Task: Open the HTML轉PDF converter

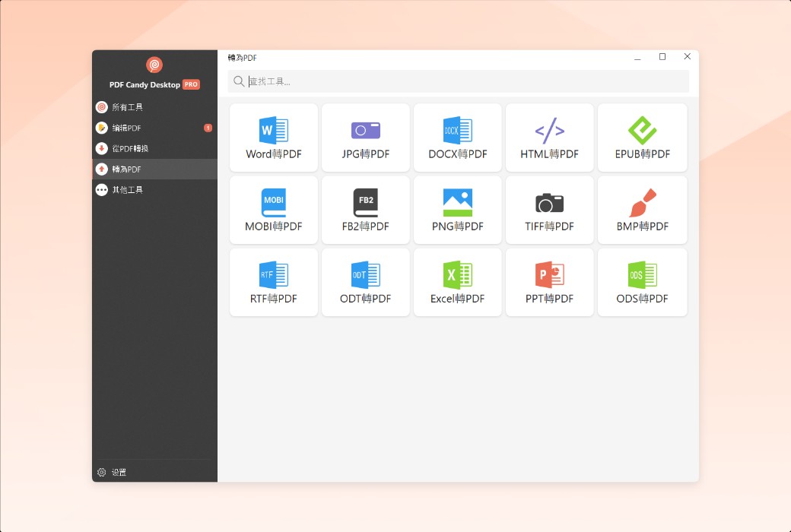Action: click(549, 138)
